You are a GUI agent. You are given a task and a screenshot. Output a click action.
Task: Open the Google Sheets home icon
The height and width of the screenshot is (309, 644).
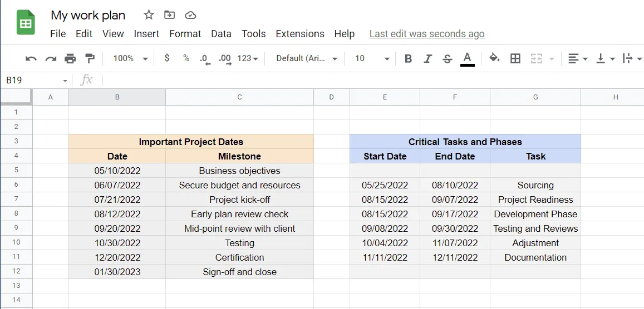click(26, 23)
